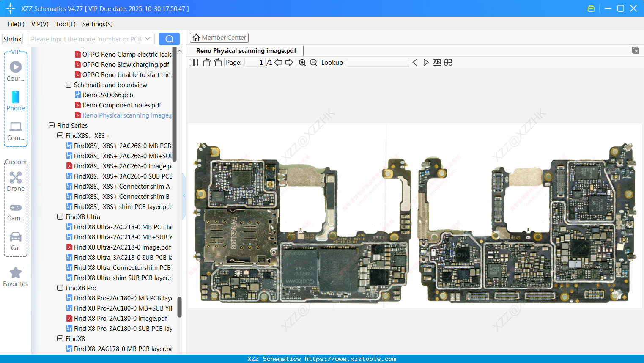Collapse Schematic and boardview folder

pyautogui.click(x=69, y=85)
